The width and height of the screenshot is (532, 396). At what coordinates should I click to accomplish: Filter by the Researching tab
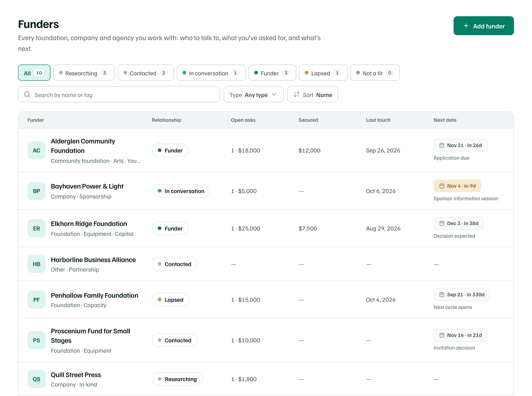point(84,73)
